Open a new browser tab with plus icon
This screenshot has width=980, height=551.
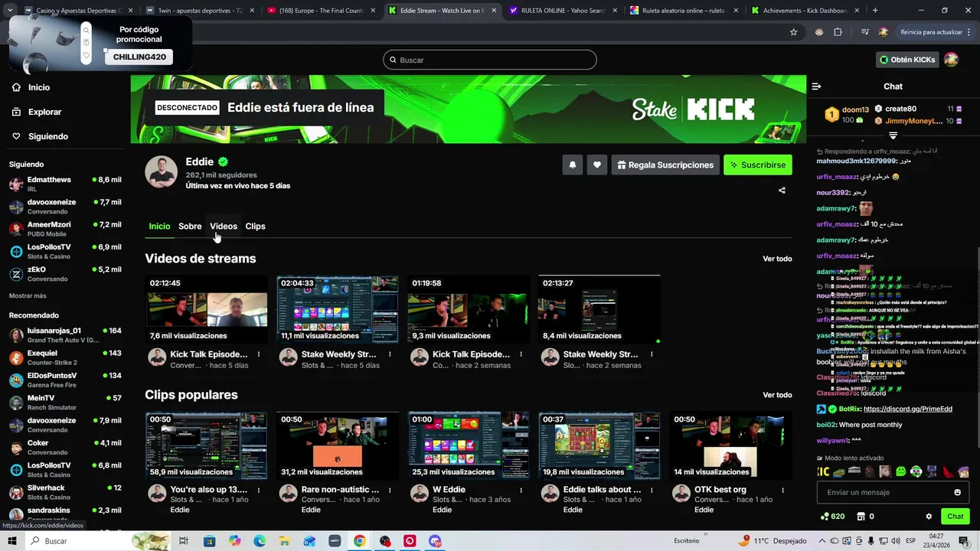(x=875, y=11)
